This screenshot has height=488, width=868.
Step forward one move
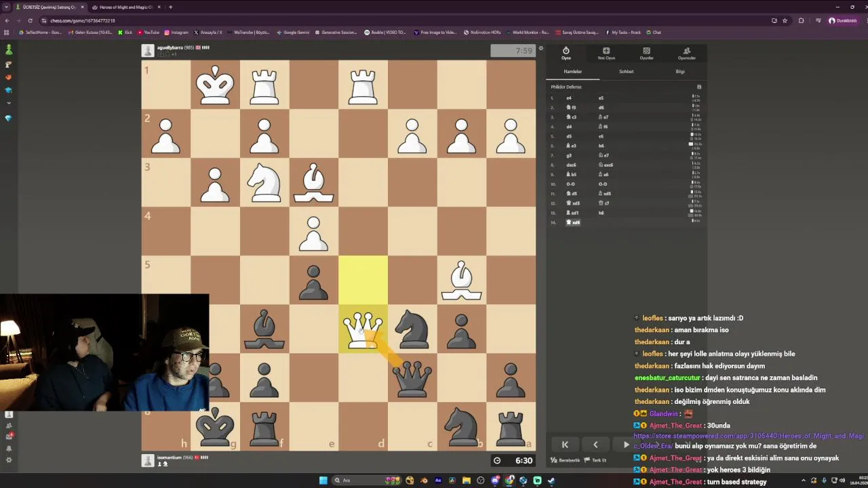pyautogui.click(x=626, y=445)
